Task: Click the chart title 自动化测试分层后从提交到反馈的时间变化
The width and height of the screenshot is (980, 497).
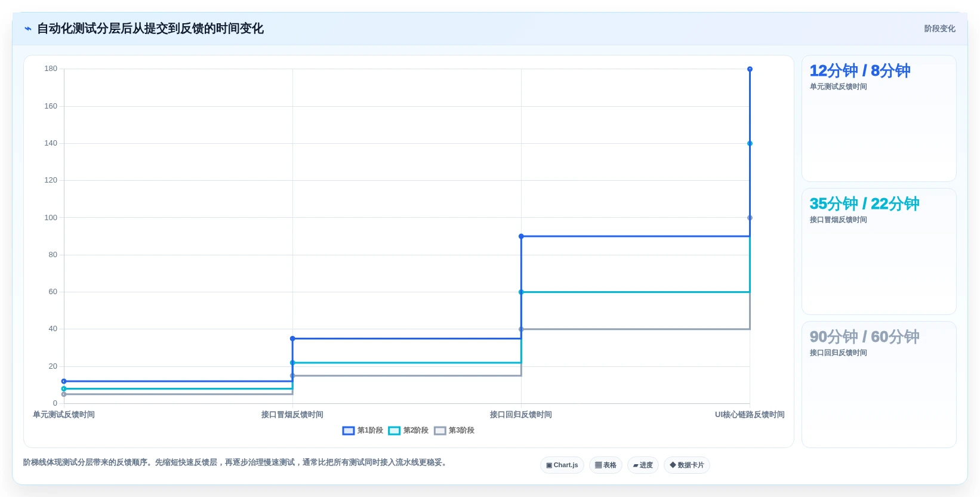Action: click(x=150, y=29)
